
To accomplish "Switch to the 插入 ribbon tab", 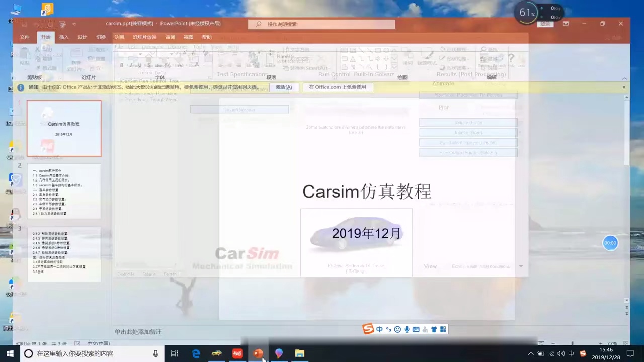I will click(64, 37).
